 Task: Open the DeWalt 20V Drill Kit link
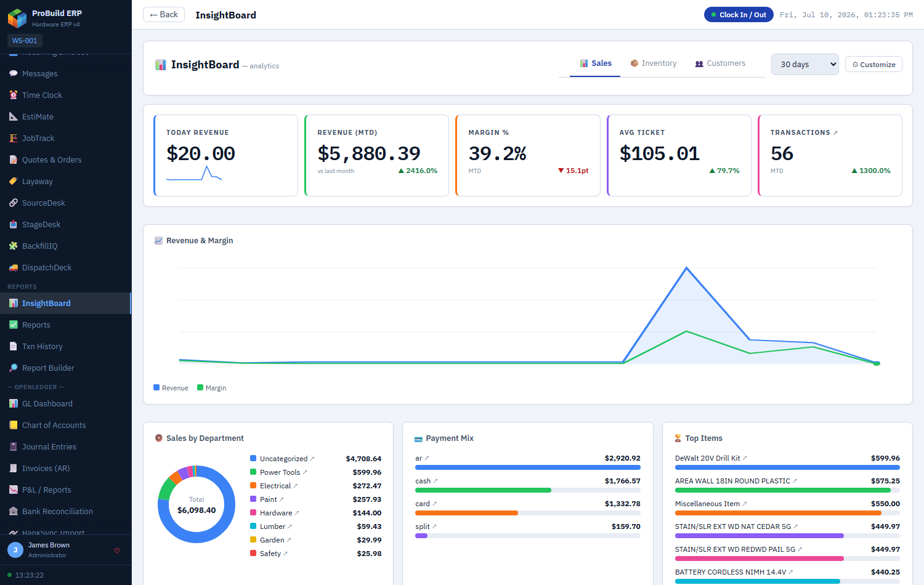(x=711, y=458)
